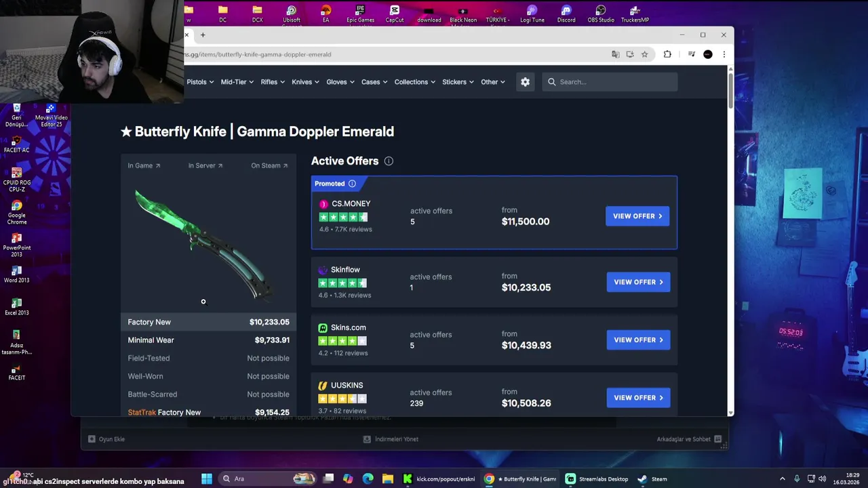Click the translate page icon in address bar
868x488 pixels.
pos(615,54)
